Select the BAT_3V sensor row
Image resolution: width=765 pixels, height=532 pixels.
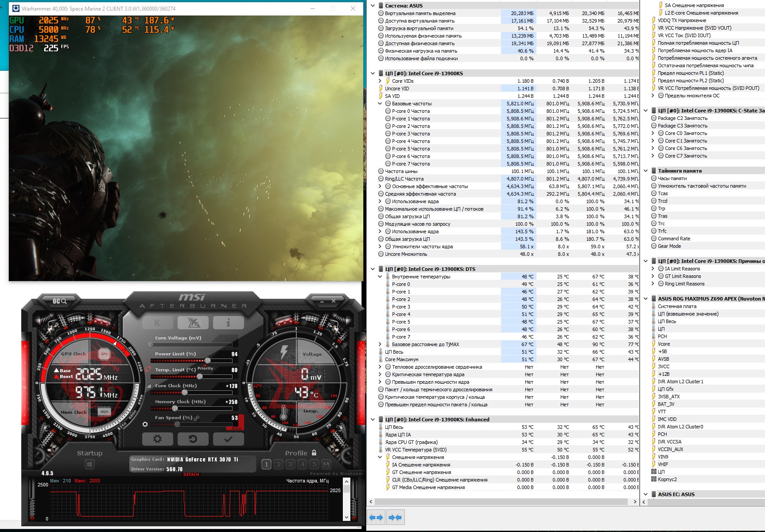tap(707, 404)
